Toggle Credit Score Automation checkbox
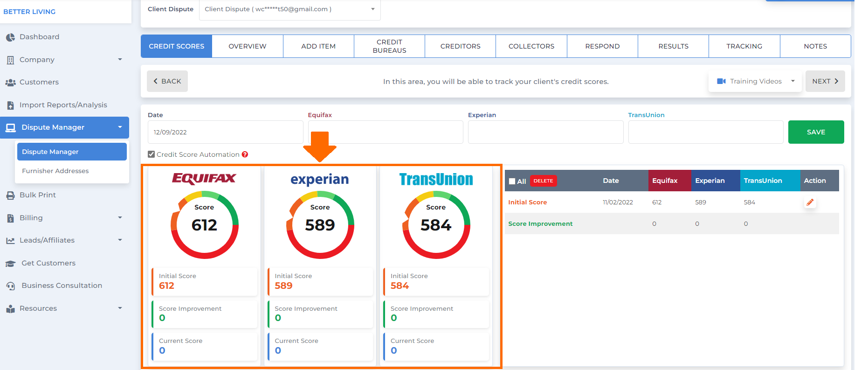868x370 pixels. (x=151, y=154)
